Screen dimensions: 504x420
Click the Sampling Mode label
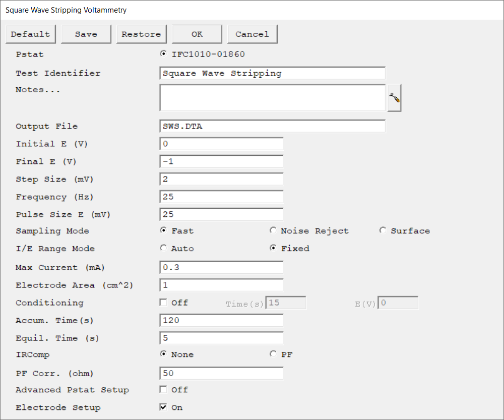point(52,231)
